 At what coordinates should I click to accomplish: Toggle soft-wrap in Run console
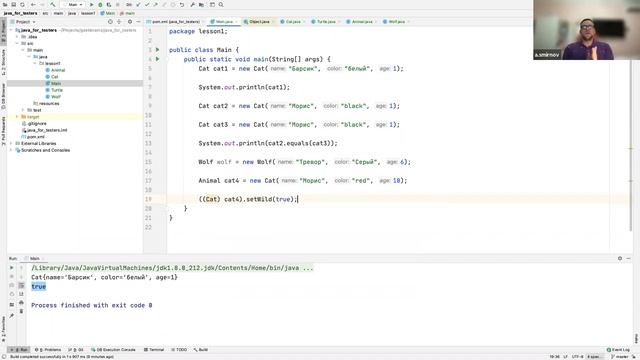pyautogui.click(x=21, y=285)
